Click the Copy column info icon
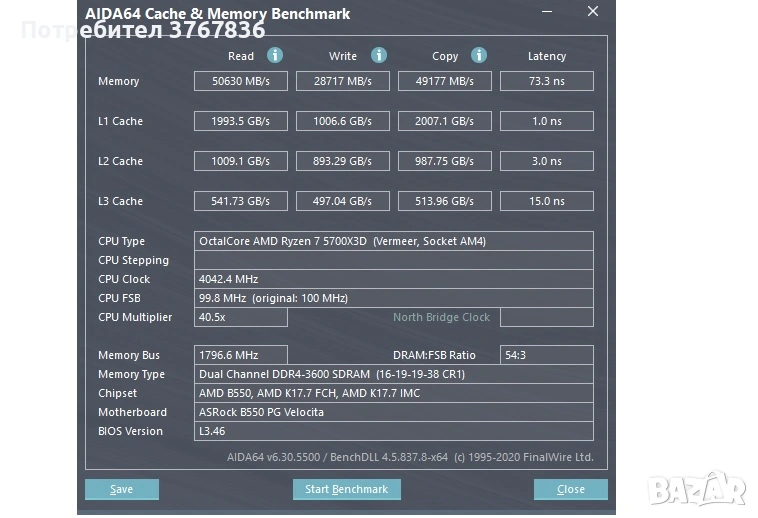This screenshot has height=518, width=758. click(479, 56)
